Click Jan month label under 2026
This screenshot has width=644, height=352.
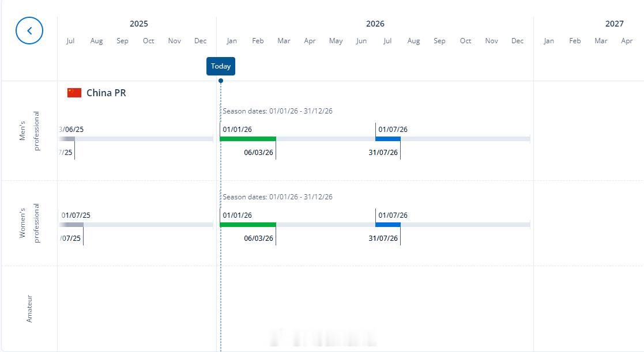pos(232,40)
